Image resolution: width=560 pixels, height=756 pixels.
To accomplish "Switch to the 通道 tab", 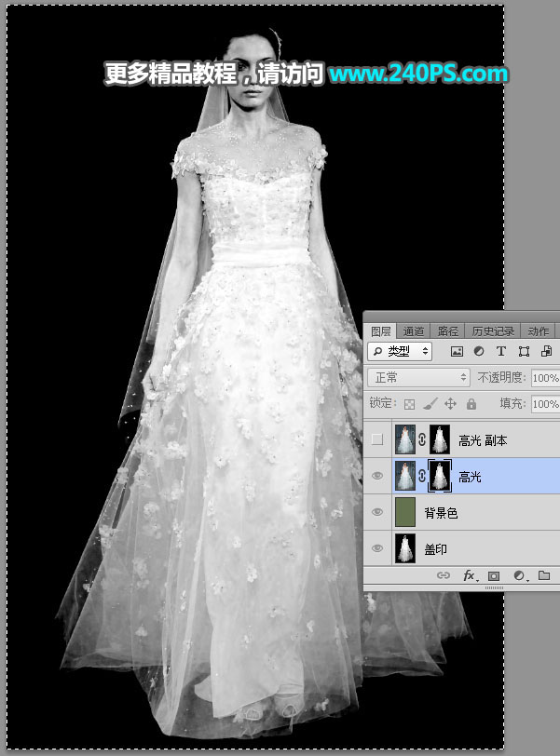I will (x=414, y=331).
